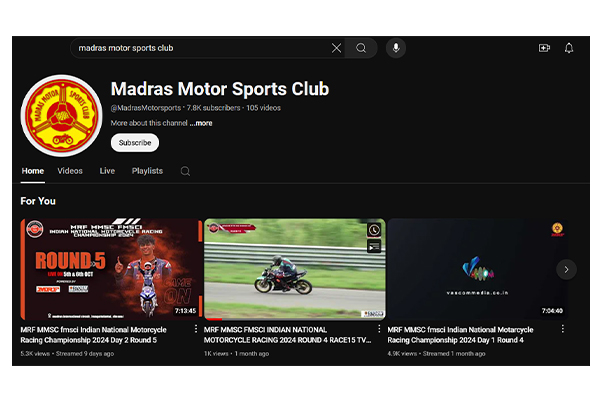This screenshot has height=400, width=600.
Task: Open the create video icon
Action: coord(544,48)
